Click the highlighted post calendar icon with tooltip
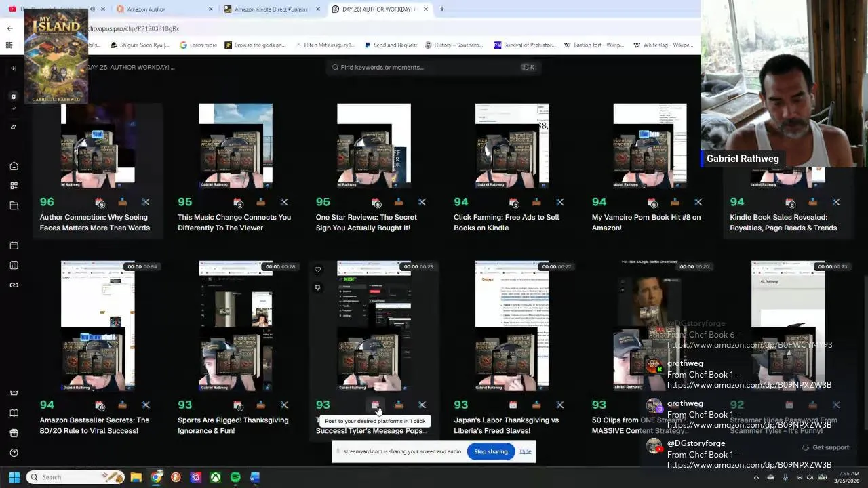The image size is (868, 488). coord(375,405)
